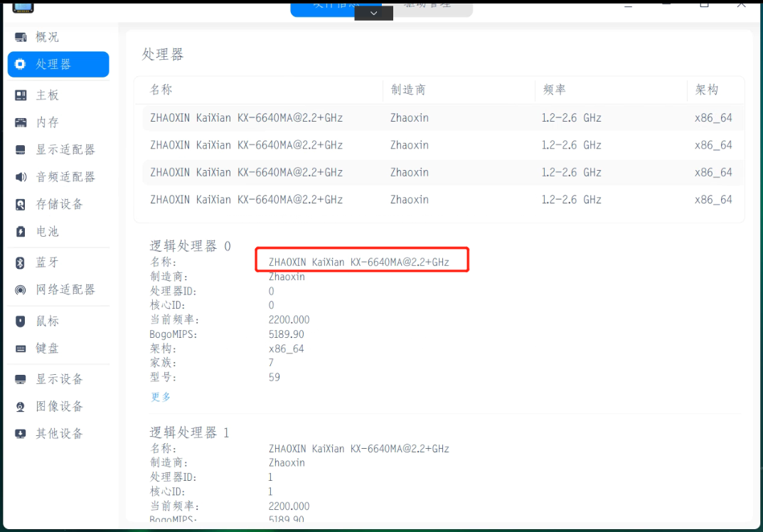Click 架构 value x86_64 under 逻辑处理器 0
This screenshot has width=763, height=532.
click(286, 349)
